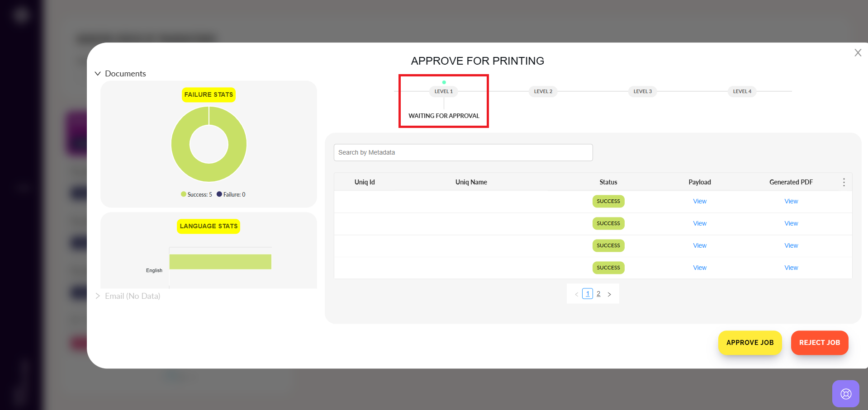View payload of the first row

point(699,201)
